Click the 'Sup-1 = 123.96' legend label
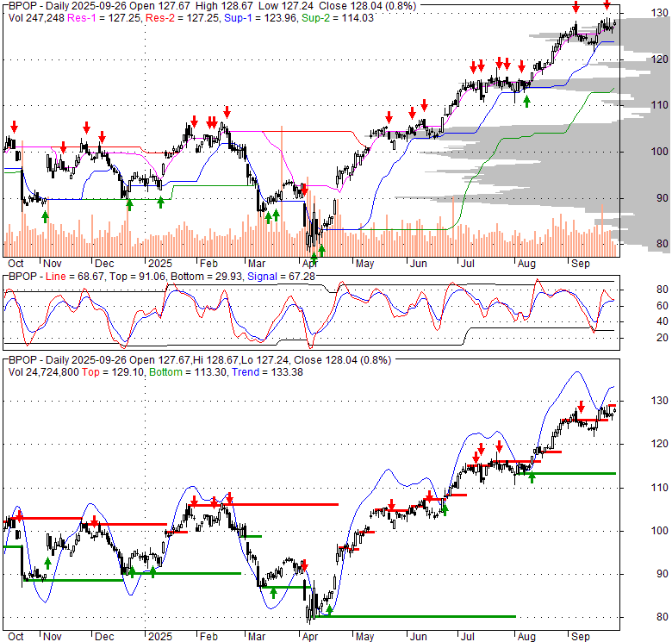Viewport: 672px width, 642px height. pyautogui.click(x=261, y=18)
